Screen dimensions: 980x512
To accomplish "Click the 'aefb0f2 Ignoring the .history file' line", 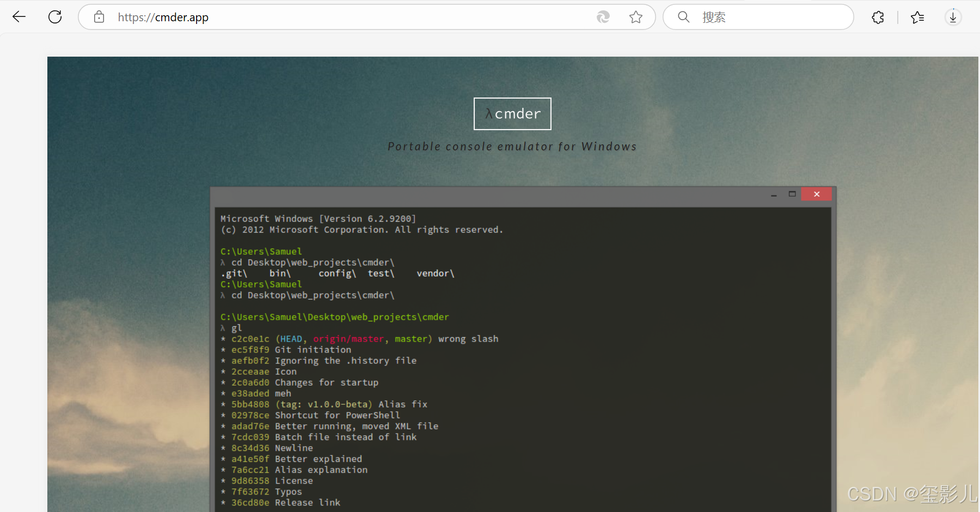I will coord(318,361).
